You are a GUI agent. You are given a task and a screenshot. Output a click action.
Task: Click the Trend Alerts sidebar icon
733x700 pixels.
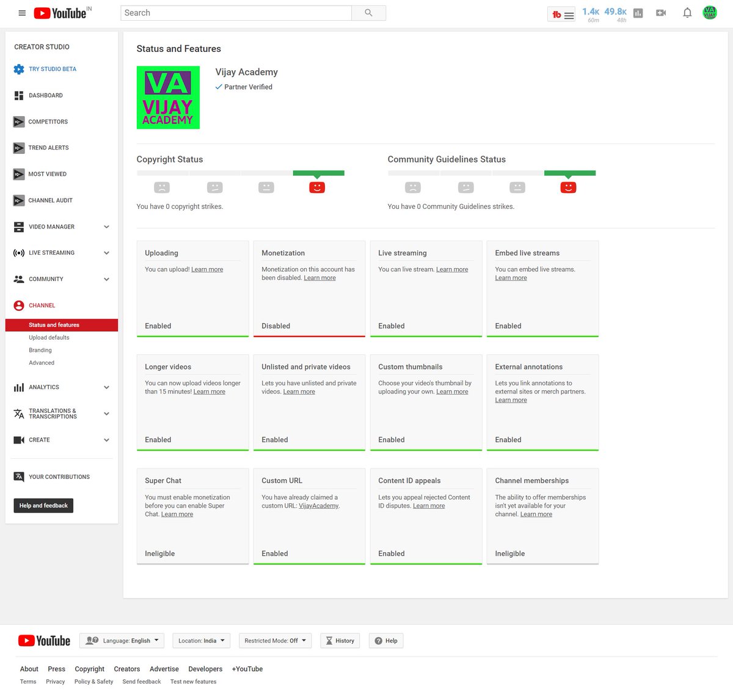(19, 148)
